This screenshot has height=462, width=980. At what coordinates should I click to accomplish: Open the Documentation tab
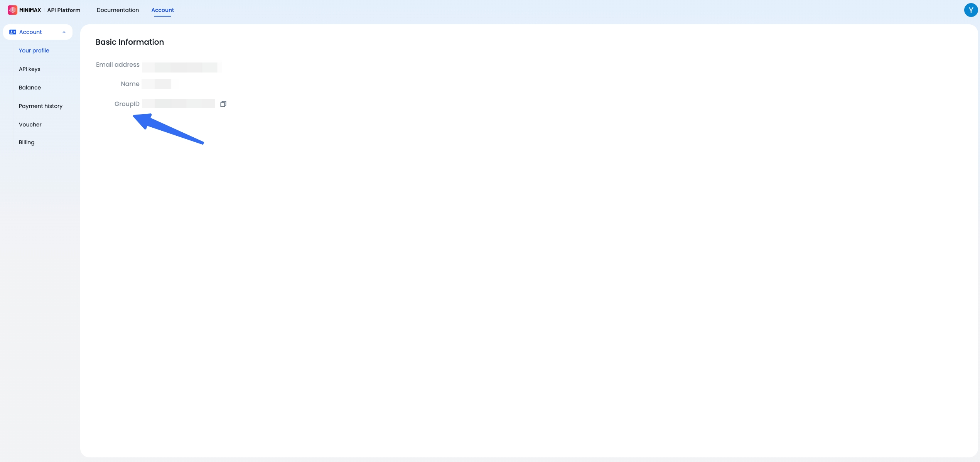coord(118,10)
